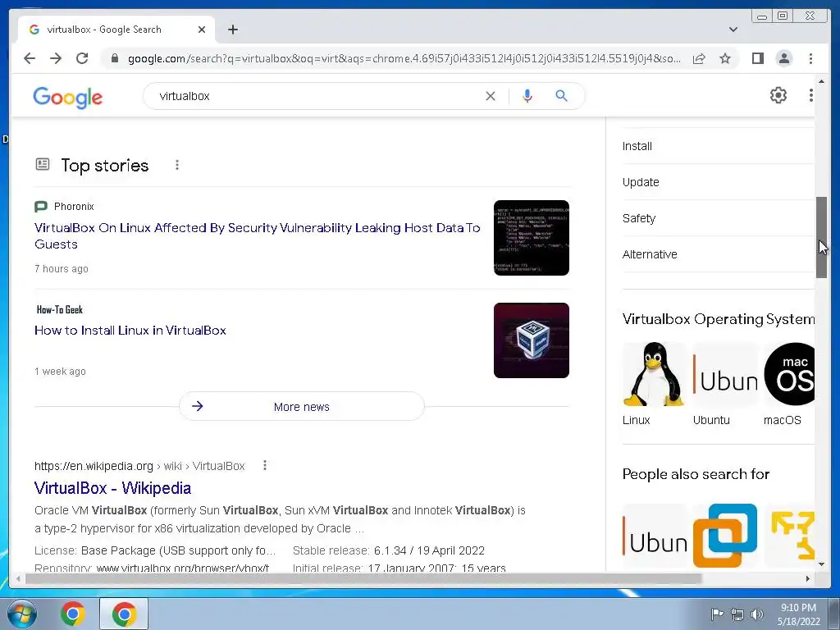840x630 pixels.
Task: Open the site lock info icon
Action: (114, 58)
